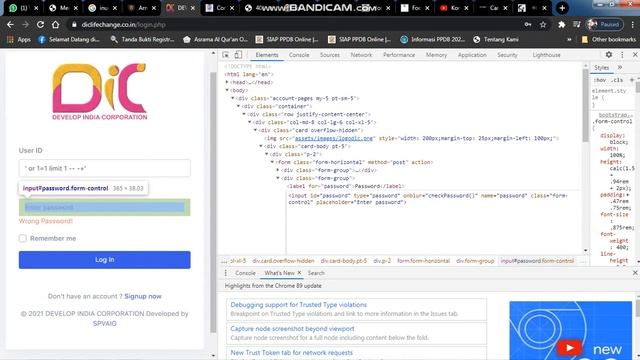The height and width of the screenshot is (360, 640).
Task: Open the Asrama Al Qur'an bookmark
Action: (x=215, y=40)
